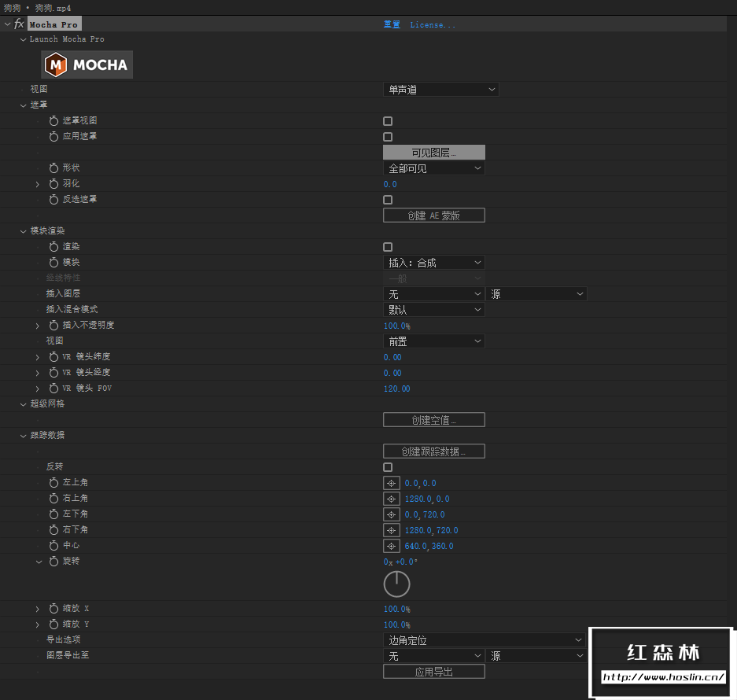Click the 重置 reset option
This screenshot has width=737, height=700.
pyautogui.click(x=391, y=24)
